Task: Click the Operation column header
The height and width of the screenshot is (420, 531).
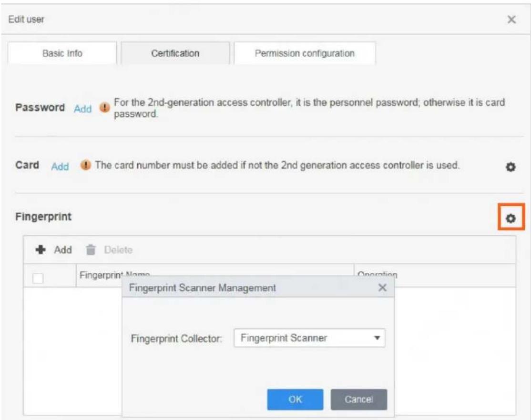Action: click(x=435, y=275)
